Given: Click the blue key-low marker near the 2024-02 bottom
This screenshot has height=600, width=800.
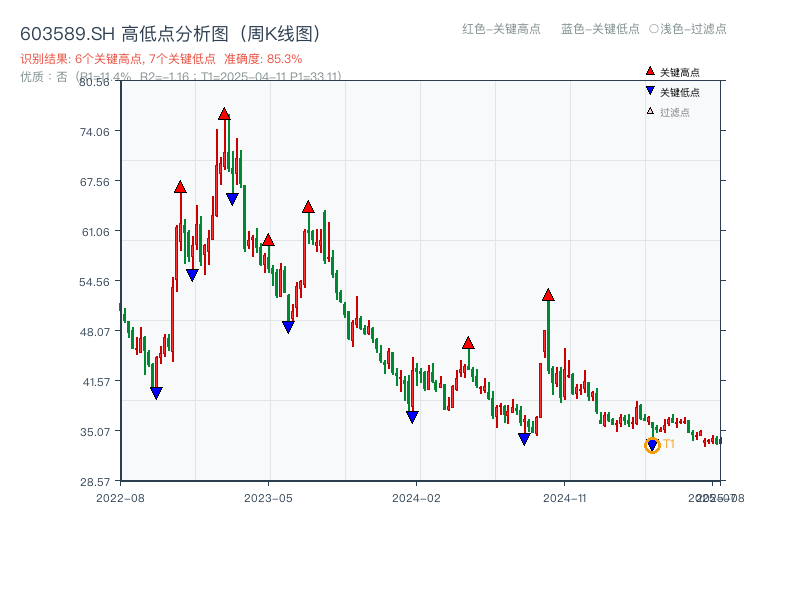Looking at the screenshot, I should click(412, 416).
